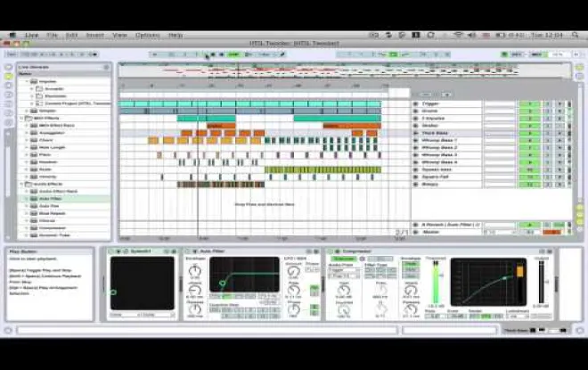Viewport: 588px width, 370px height.
Task: Expand the Impulse item in browser
Action: (x=27, y=81)
